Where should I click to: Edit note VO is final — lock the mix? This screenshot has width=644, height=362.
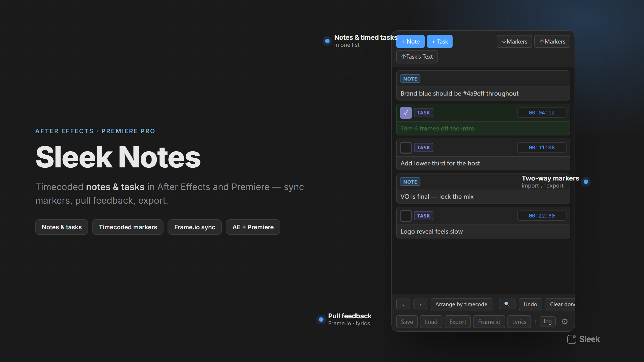click(x=483, y=197)
